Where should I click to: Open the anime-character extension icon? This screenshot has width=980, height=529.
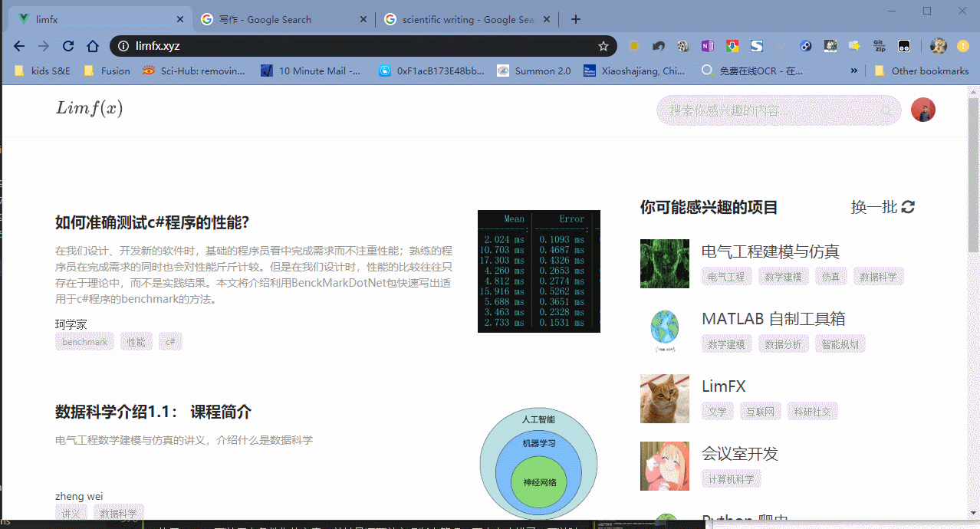click(x=830, y=46)
